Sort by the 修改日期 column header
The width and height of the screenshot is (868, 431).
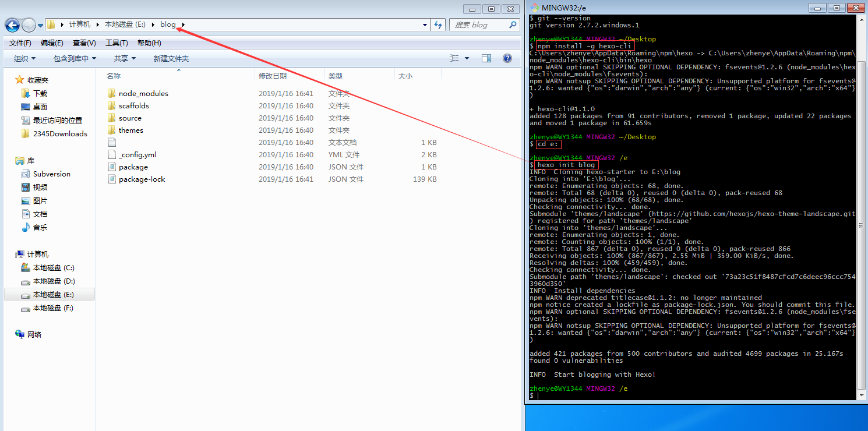tap(273, 76)
